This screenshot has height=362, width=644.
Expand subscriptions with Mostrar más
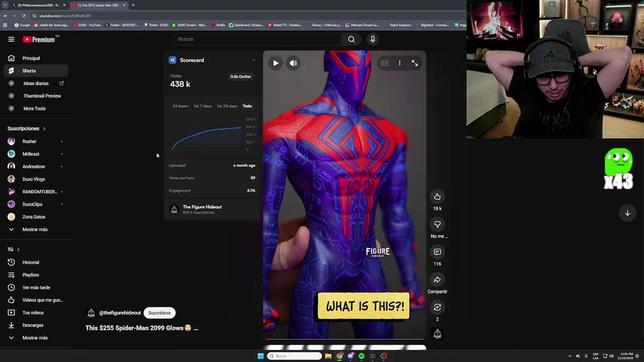[35, 229]
